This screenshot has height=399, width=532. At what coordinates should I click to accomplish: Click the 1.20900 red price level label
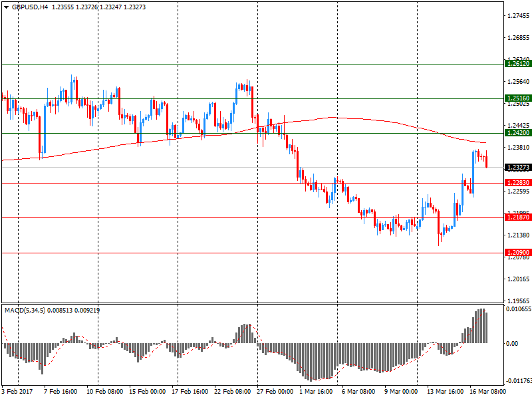click(x=518, y=253)
